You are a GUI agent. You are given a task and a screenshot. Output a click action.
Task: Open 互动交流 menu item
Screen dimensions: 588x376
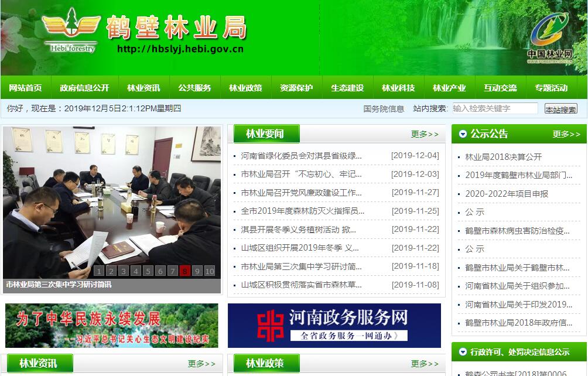tap(500, 88)
